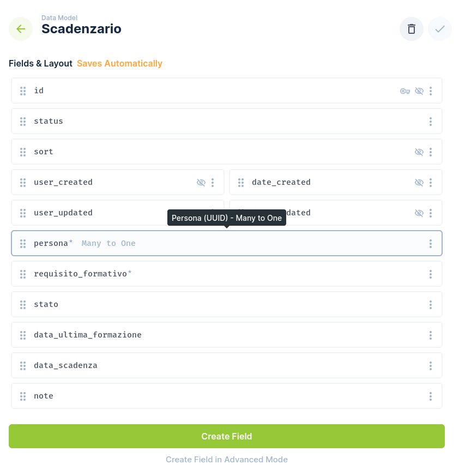Open the options menu for the id field
The width and height of the screenshot is (459, 476).
431,91
